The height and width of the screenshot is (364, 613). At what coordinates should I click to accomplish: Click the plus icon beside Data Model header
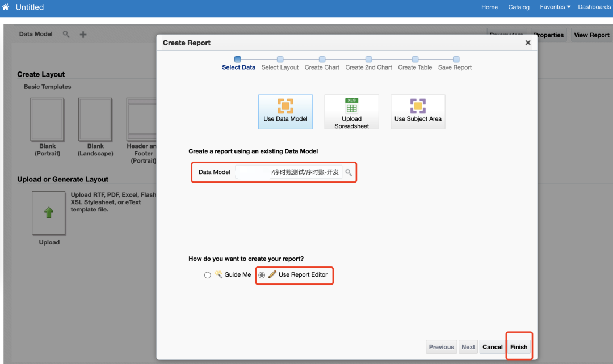click(x=83, y=35)
